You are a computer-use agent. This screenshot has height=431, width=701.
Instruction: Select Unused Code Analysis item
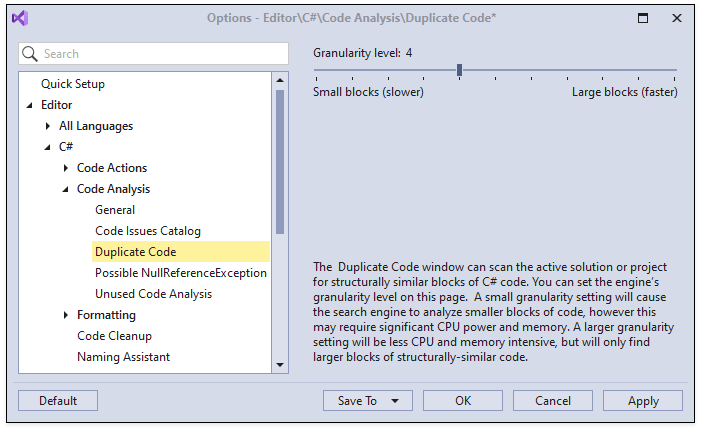click(153, 294)
